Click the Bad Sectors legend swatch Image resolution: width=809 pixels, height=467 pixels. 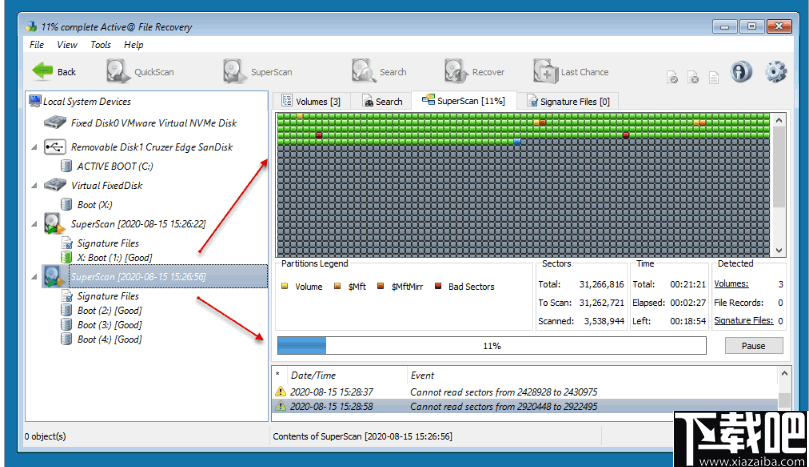438,286
